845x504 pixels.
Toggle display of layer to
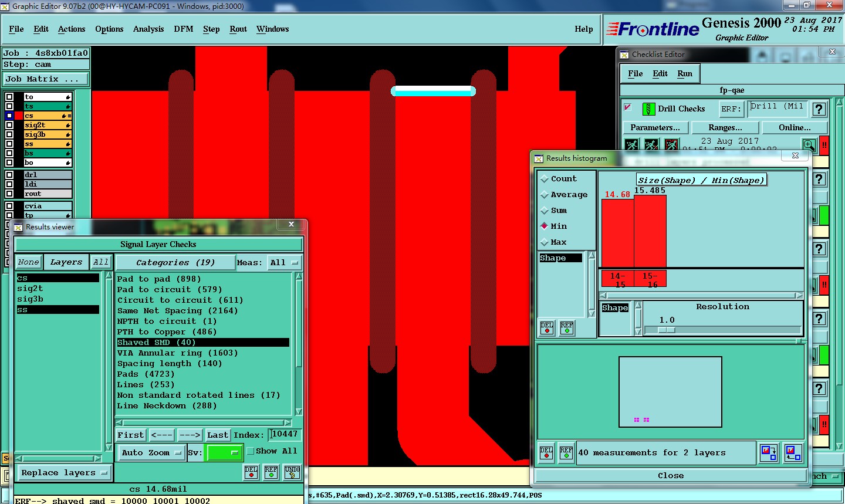point(9,97)
